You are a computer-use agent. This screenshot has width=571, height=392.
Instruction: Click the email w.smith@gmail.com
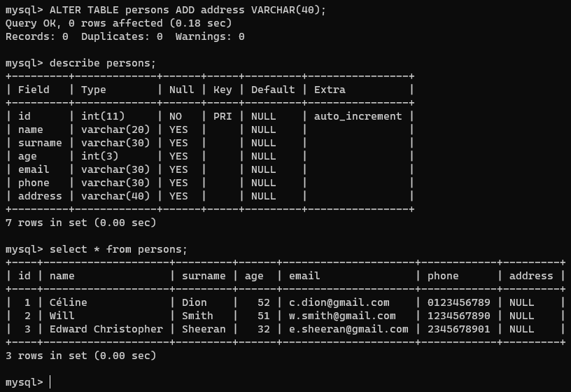coord(341,316)
